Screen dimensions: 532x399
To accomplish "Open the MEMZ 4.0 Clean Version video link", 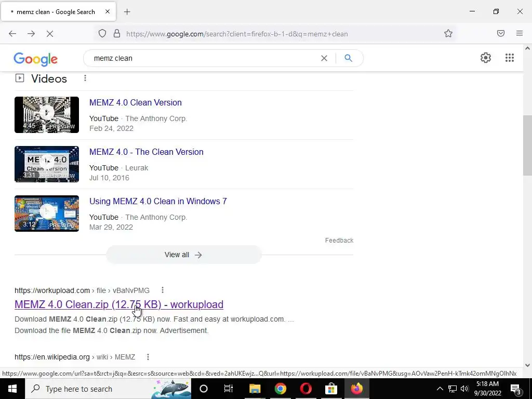I will click(136, 102).
